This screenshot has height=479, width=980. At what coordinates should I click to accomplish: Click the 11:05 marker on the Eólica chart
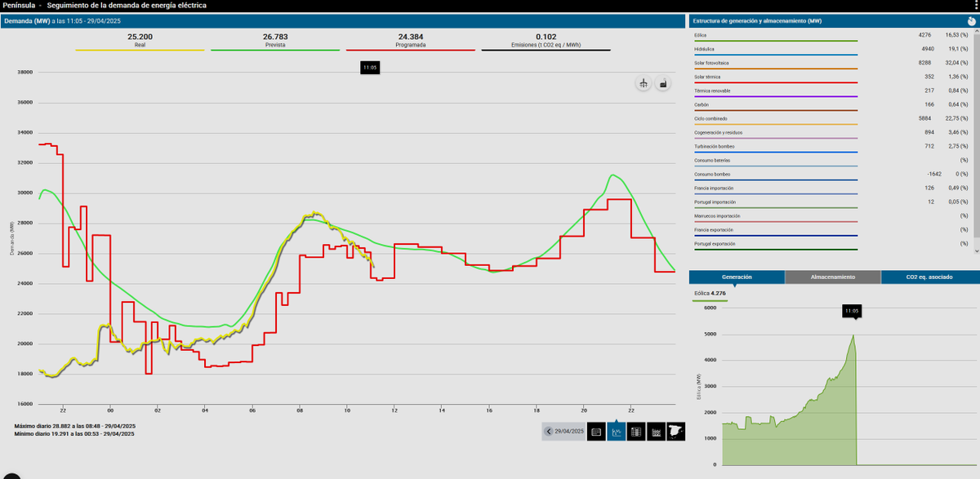pos(852,311)
